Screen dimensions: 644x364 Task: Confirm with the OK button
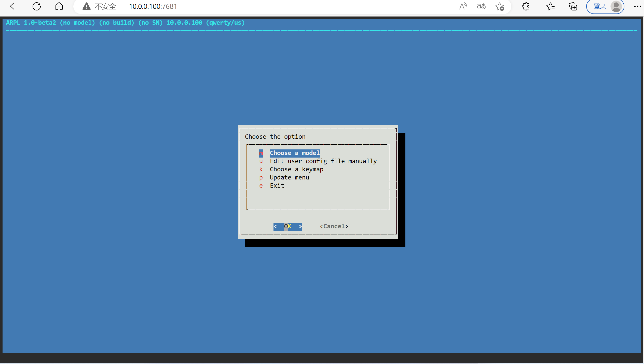point(288,226)
